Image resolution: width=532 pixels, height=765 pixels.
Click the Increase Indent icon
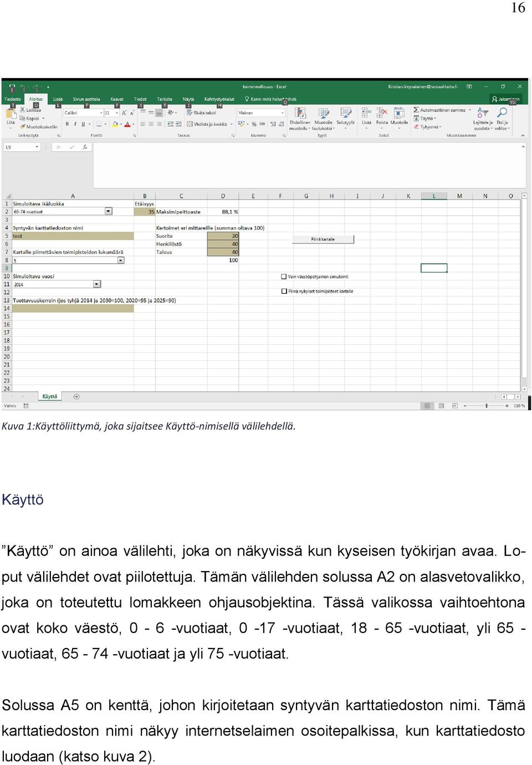coord(178,124)
